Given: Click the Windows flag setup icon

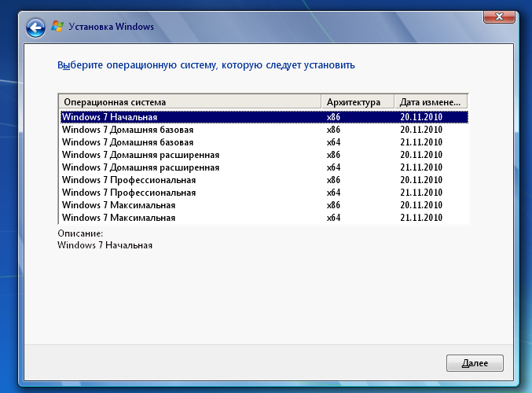Looking at the screenshot, I should click(x=57, y=27).
